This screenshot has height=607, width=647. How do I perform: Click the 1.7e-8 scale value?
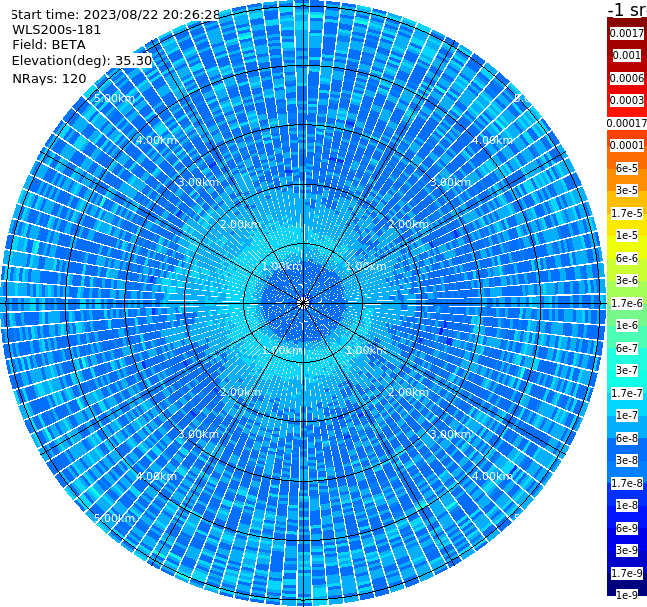coord(627,483)
